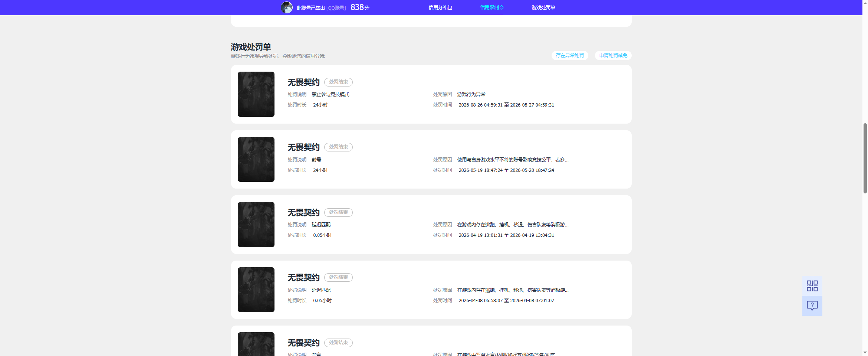Click truncated reason 使用与自身游戏水平不符的账号

513,160
